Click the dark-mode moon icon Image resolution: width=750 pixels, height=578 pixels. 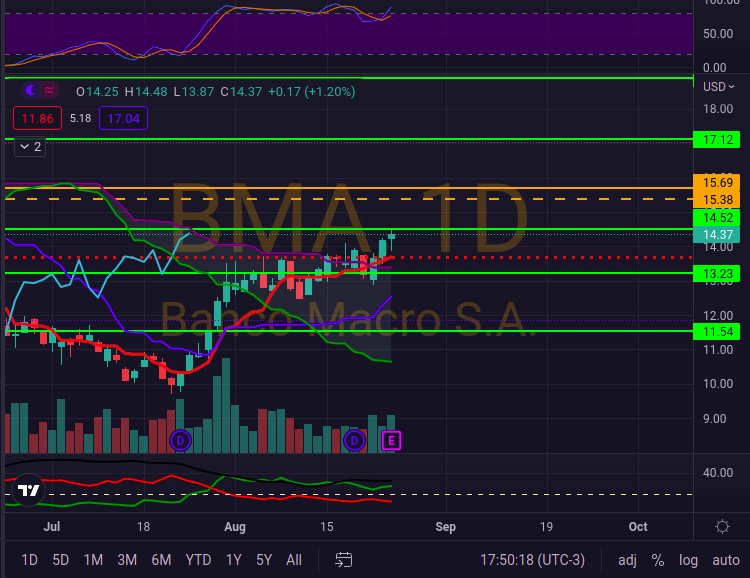click(31, 90)
